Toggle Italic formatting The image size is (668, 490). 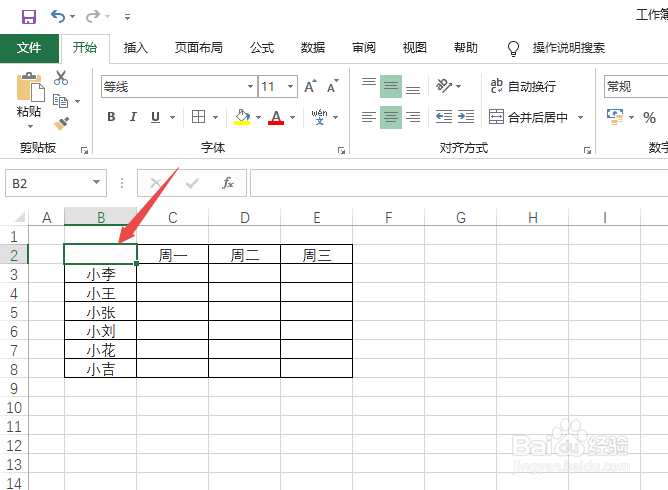pyautogui.click(x=133, y=117)
